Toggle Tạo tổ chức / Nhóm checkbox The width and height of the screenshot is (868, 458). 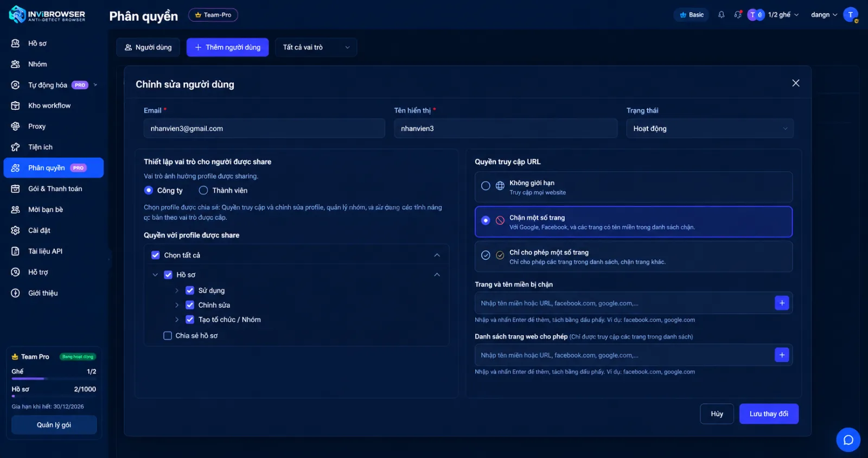pos(190,320)
